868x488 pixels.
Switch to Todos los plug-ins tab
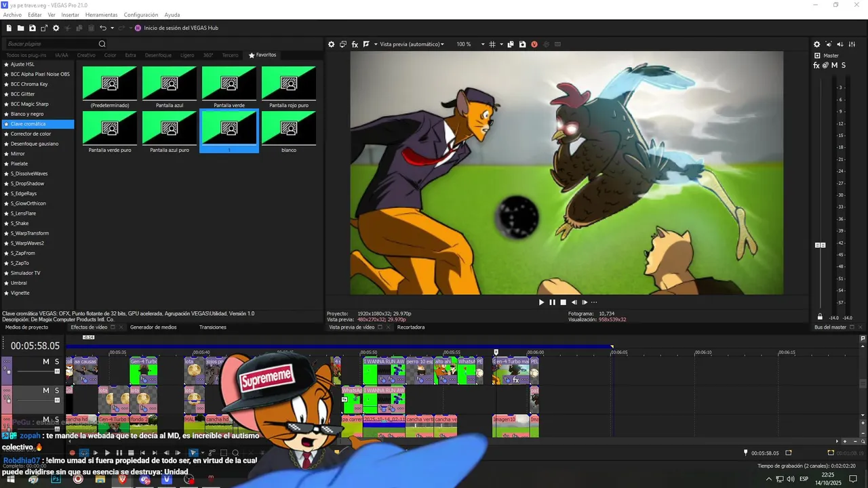[x=26, y=55]
